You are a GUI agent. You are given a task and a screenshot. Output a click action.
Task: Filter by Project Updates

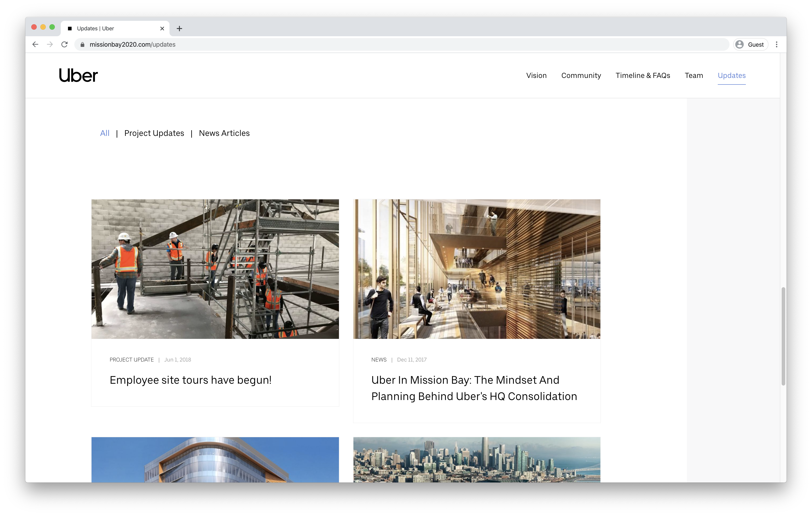click(x=154, y=133)
